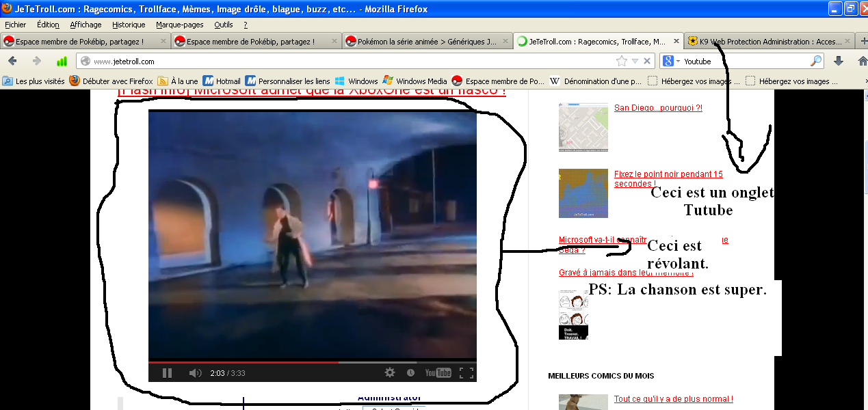The width and height of the screenshot is (868, 410).
Task: Open the Affichage menu
Action: pos(86,25)
